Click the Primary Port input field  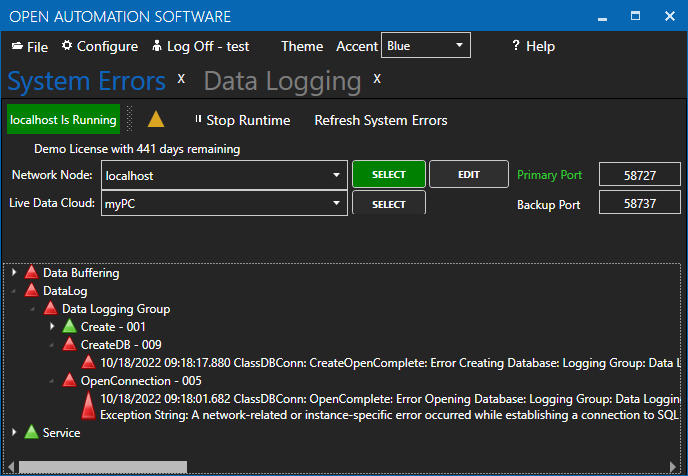click(x=639, y=175)
